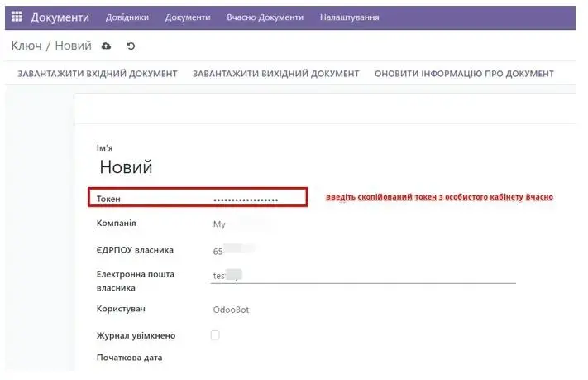Screen dimensions: 588x380
Task: Click Оновити інформацію про документ button
Action: [464, 74]
